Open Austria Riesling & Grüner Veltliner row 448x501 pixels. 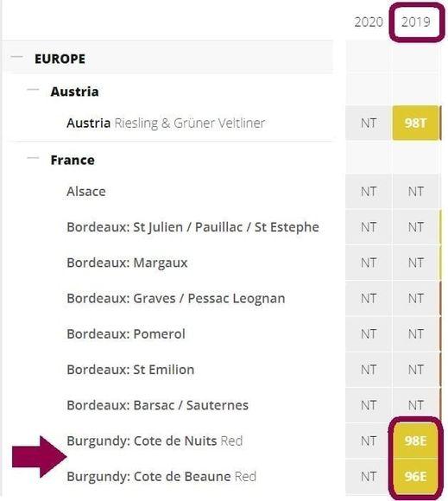point(166,123)
